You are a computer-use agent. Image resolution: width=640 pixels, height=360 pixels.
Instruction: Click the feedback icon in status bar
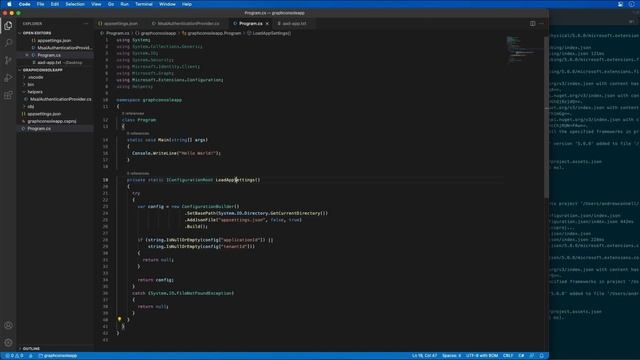tap(532, 356)
